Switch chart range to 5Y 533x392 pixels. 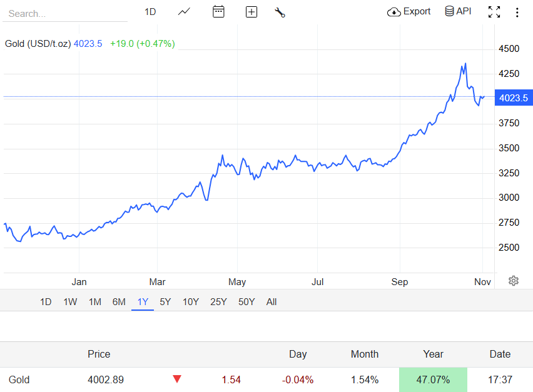pos(165,301)
